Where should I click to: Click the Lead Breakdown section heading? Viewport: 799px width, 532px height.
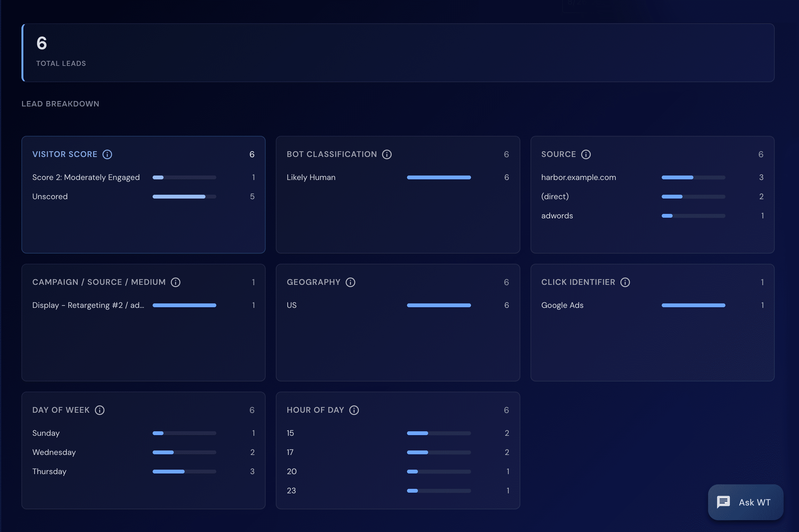pyautogui.click(x=60, y=104)
